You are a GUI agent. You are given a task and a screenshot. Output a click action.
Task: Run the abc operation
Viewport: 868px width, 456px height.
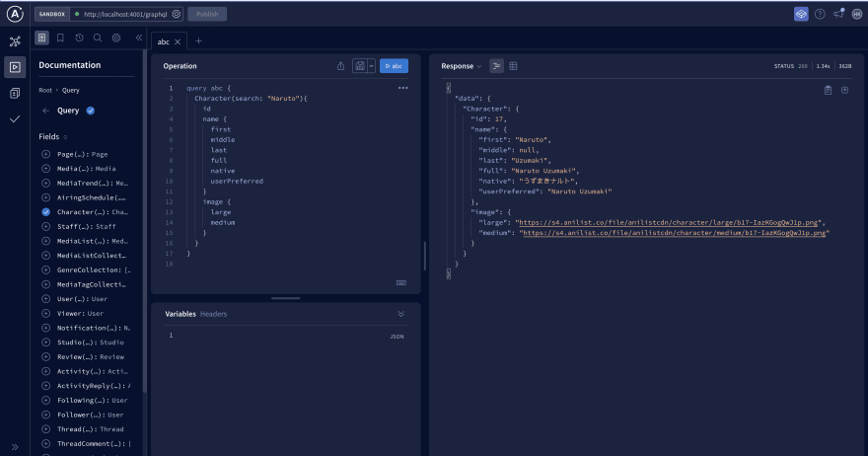coord(395,66)
